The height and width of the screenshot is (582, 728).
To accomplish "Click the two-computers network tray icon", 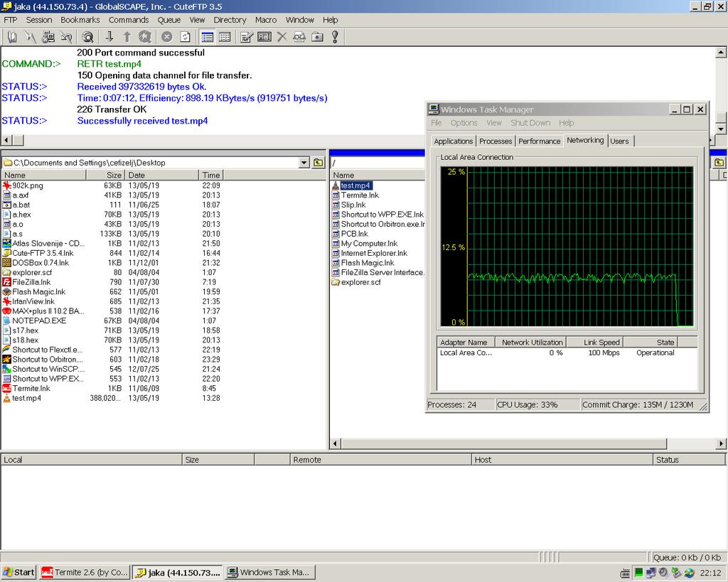I will (x=651, y=573).
